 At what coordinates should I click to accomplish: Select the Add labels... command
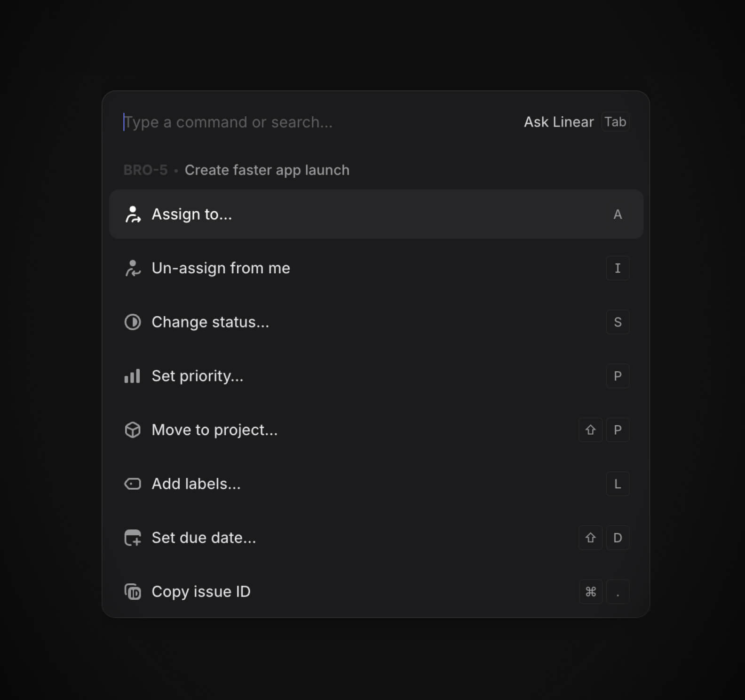click(376, 484)
